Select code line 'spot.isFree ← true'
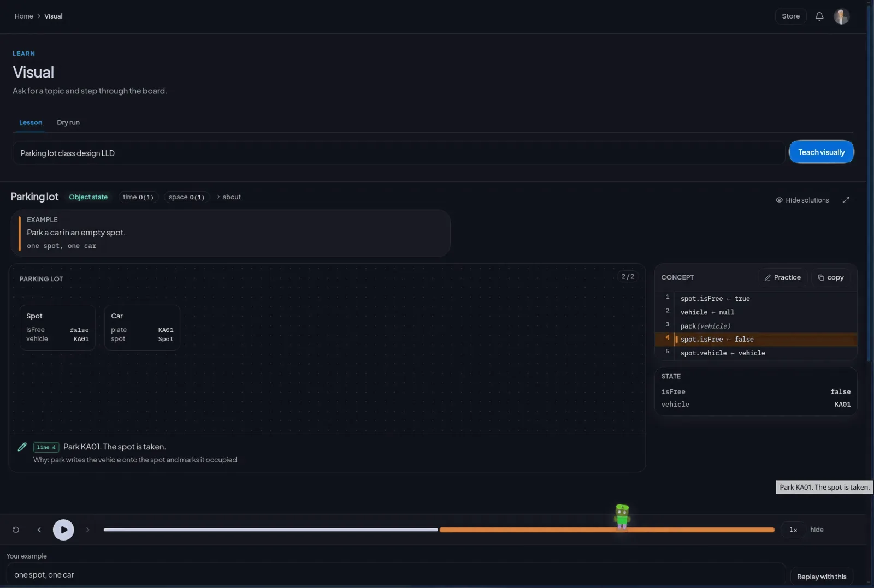The image size is (874, 588). [756, 299]
